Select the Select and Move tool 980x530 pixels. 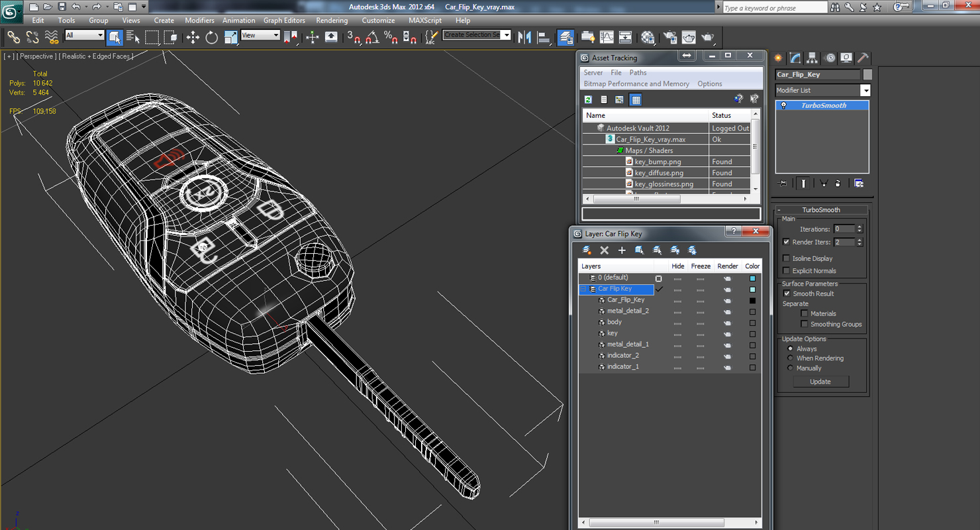[x=193, y=37]
